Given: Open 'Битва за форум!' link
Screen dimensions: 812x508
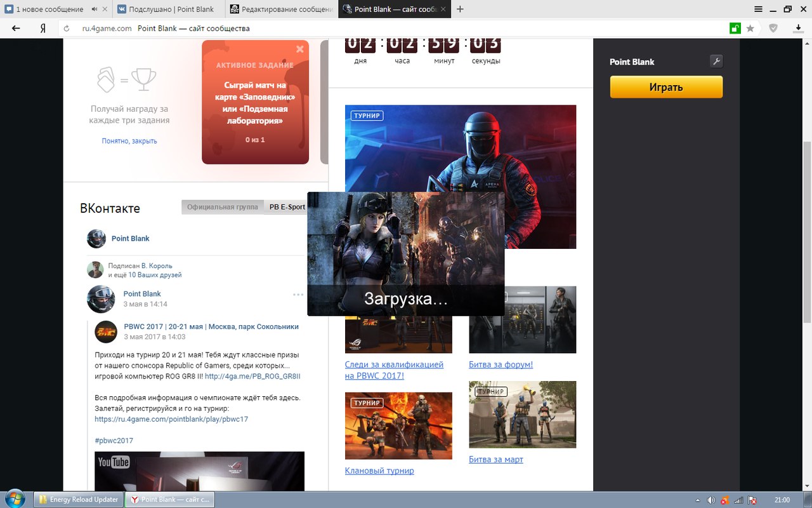Looking at the screenshot, I should [x=501, y=364].
